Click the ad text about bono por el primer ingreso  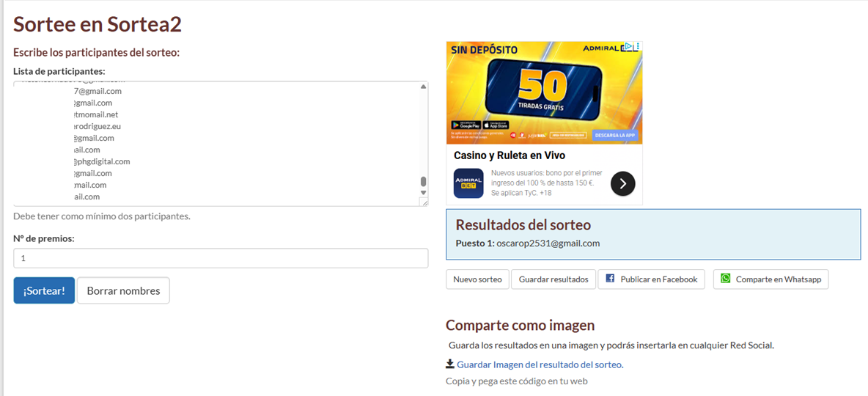tap(547, 183)
